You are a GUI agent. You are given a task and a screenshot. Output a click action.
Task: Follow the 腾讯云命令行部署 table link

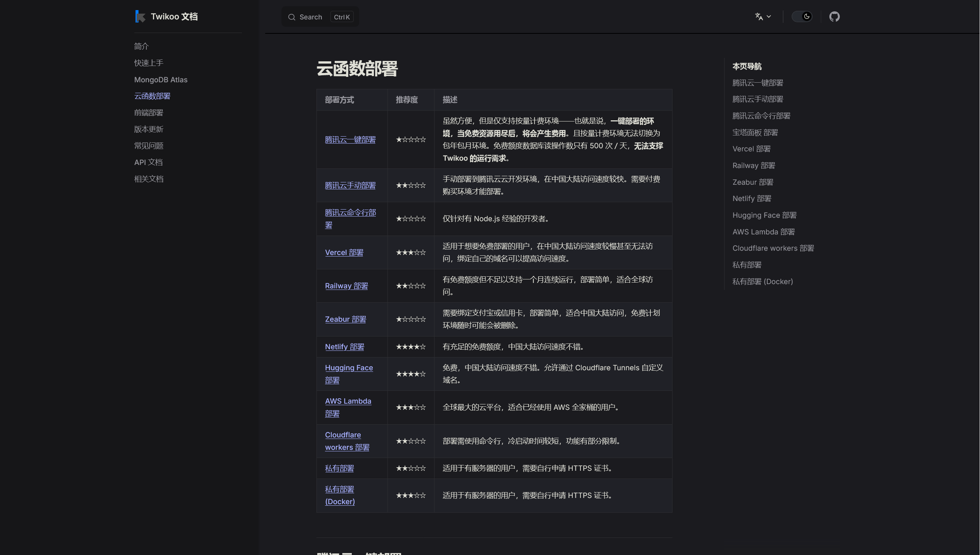click(350, 219)
